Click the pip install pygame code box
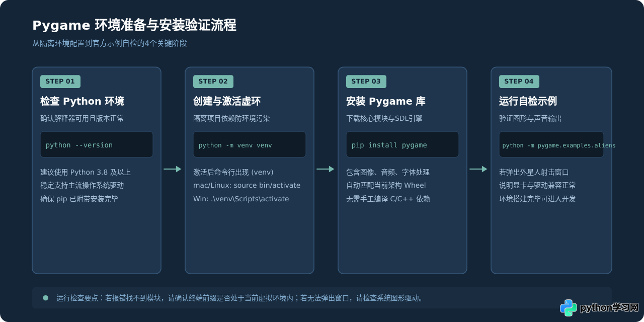Screen dimensions: 644x322 point(403,144)
